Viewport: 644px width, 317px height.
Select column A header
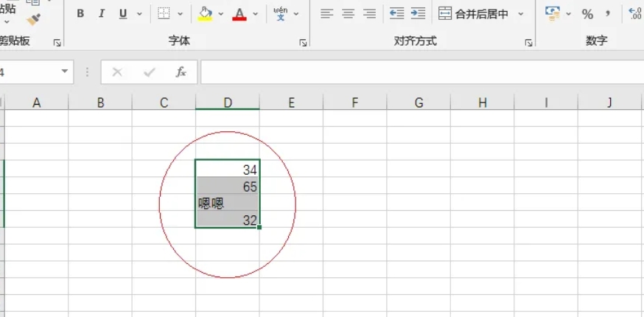[x=37, y=102]
